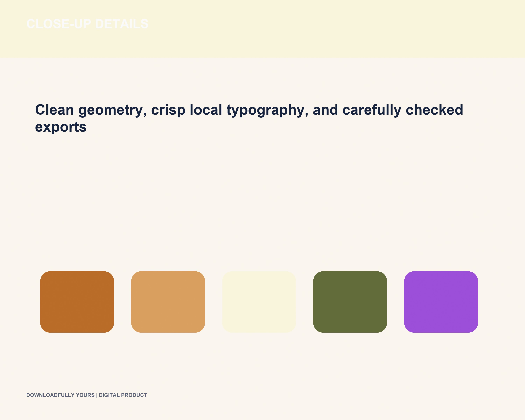Select the olive green color swatch
Image resolution: width=525 pixels, height=420 pixels.
[x=350, y=302]
